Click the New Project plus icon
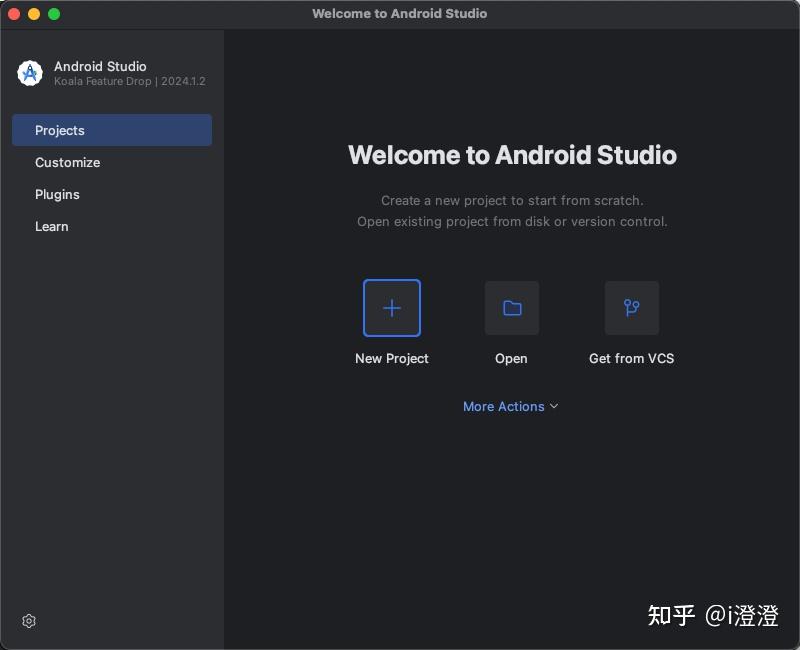 tap(391, 308)
